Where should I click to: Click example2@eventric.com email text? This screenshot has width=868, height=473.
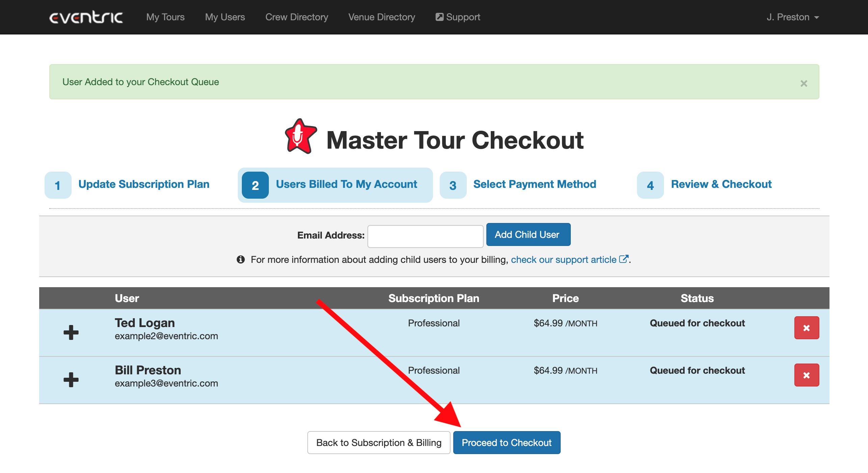[166, 336]
